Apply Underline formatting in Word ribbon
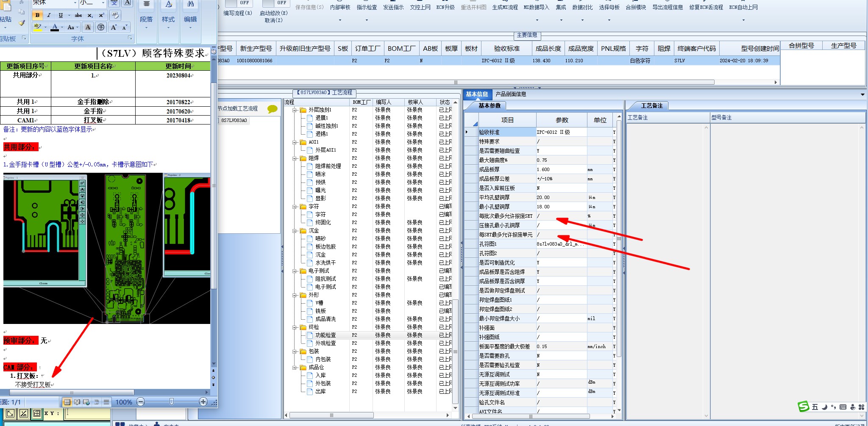The image size is (868, 426). pyautogui.click(x=61, y=15)
